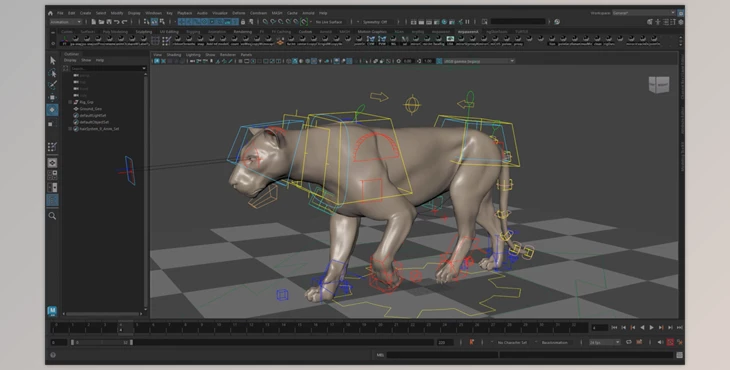Screen dimensions: 730x370
Task: Click the No Live Surface field
Action: (x=329, y=22)
